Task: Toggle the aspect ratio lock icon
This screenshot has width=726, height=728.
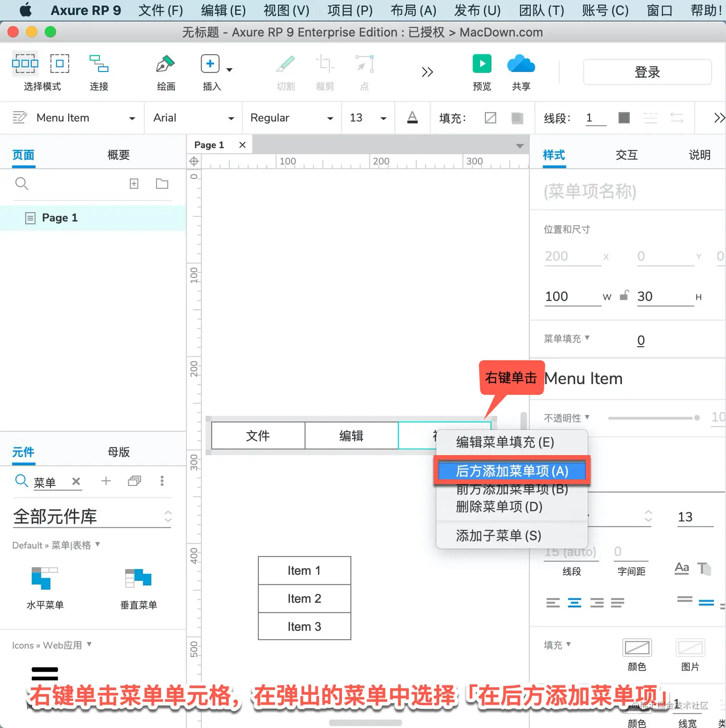Action: click(624, 295)
